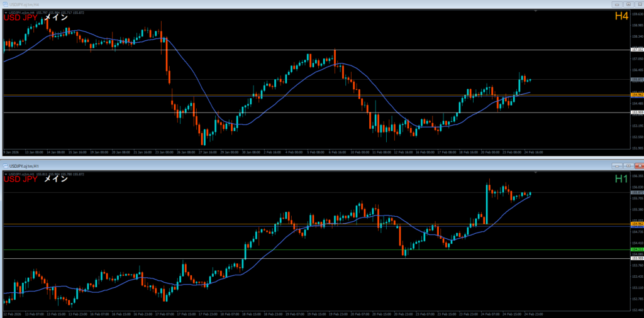This screenshot has height=318, width=644.
Task: Click the orange H4 timeframe label
Action: (x=621, y=16)
